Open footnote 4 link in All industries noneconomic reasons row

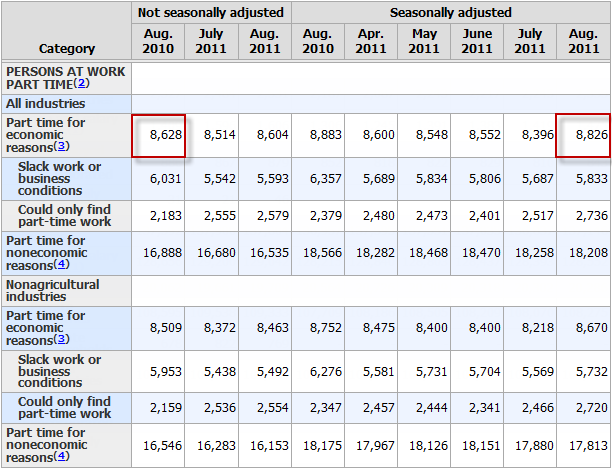[61, 264]
